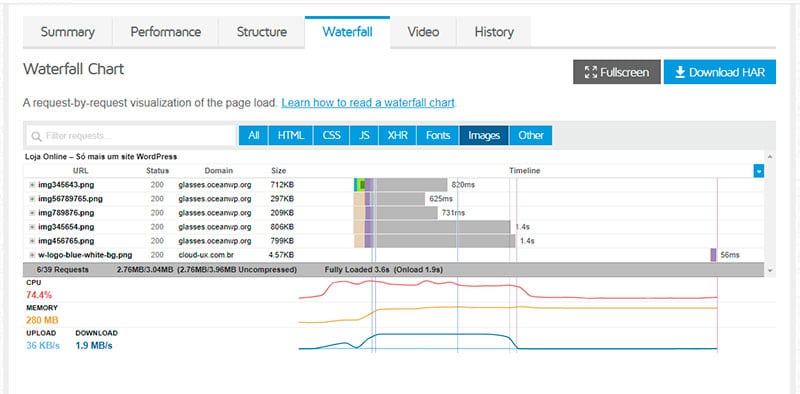Switch to the Performance tab
Image resolution: width=800 pixels, height=394 pixels.
(x=165, y=32)
